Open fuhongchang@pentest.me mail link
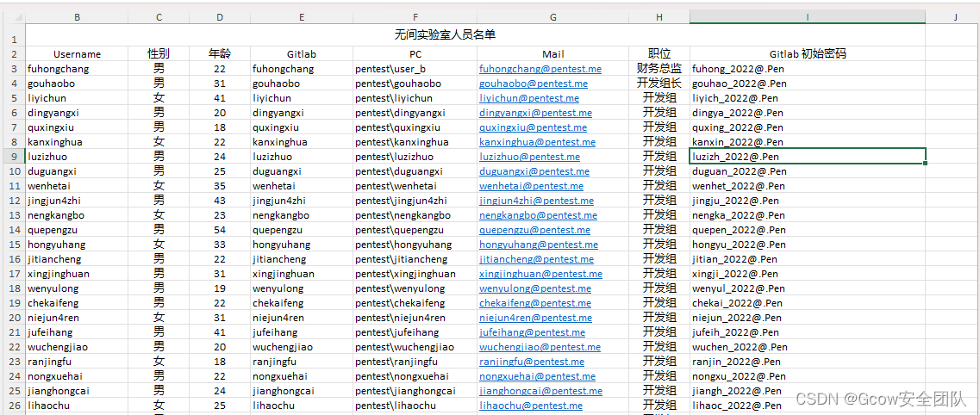 pyautogui.click(x=540, y=69)
